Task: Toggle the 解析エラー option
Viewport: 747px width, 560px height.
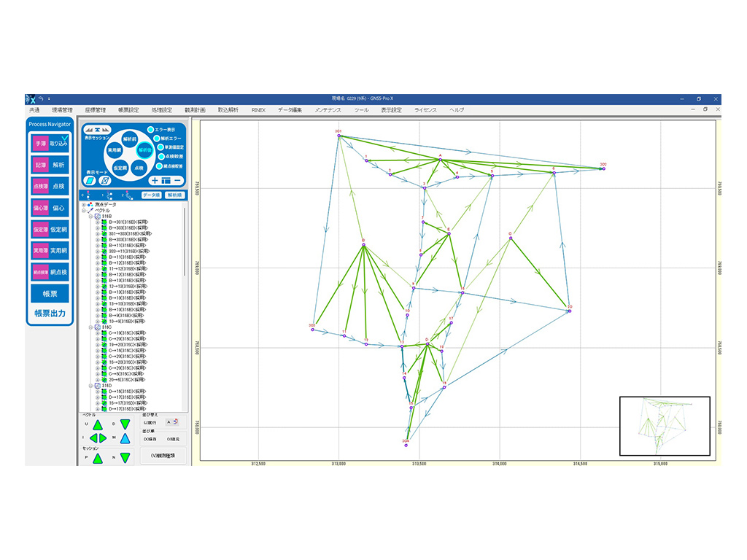Action: 155,138
